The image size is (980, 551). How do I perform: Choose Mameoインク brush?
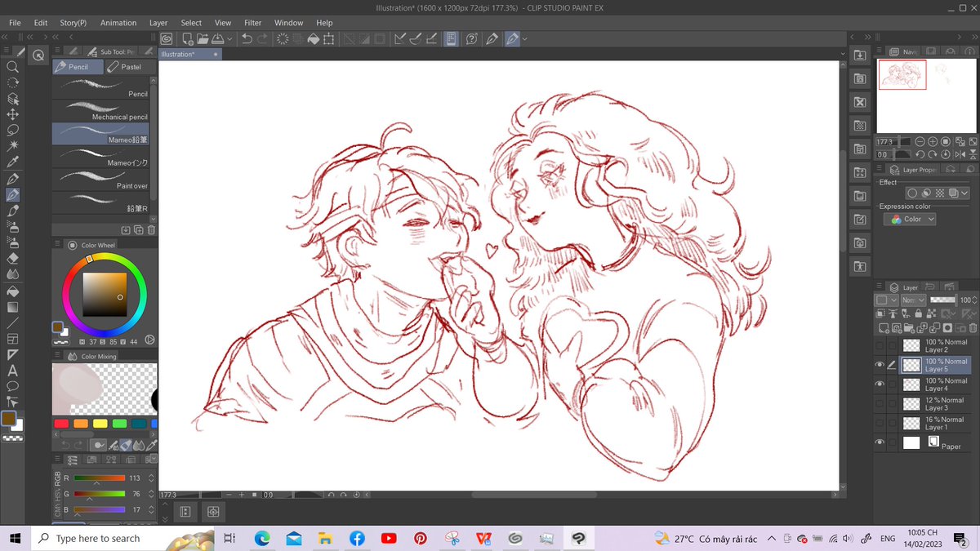click(x=101, y=157)
